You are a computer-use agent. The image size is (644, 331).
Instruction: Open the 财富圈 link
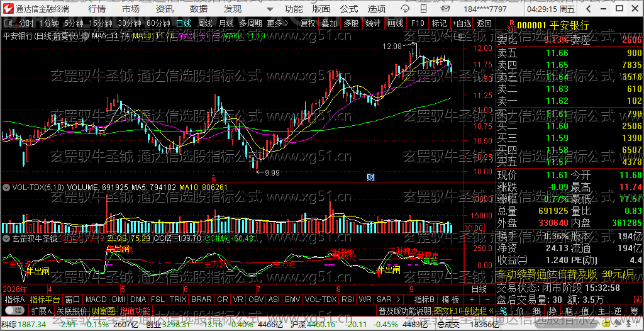point(104,310)
